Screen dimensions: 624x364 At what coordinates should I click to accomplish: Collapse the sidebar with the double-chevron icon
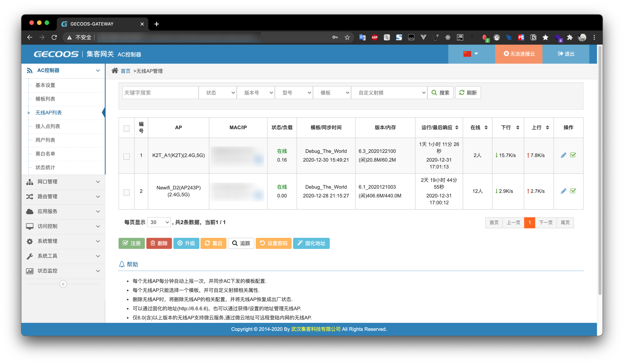[63, 284]
